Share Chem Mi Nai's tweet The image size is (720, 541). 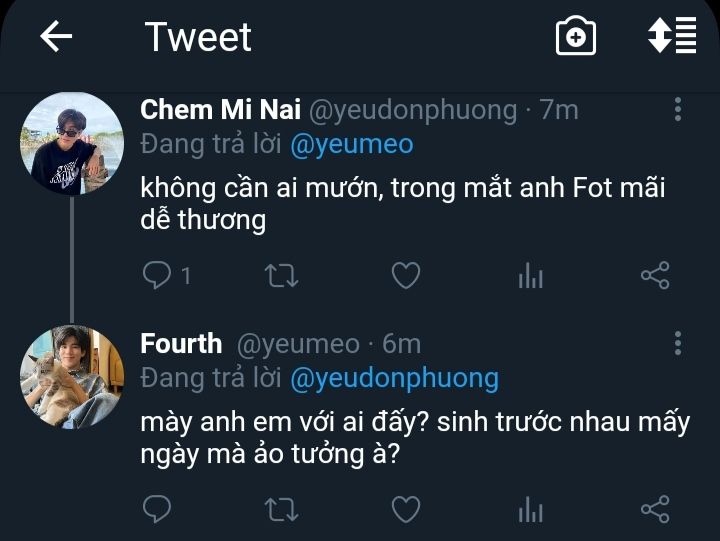click(654, 275)
